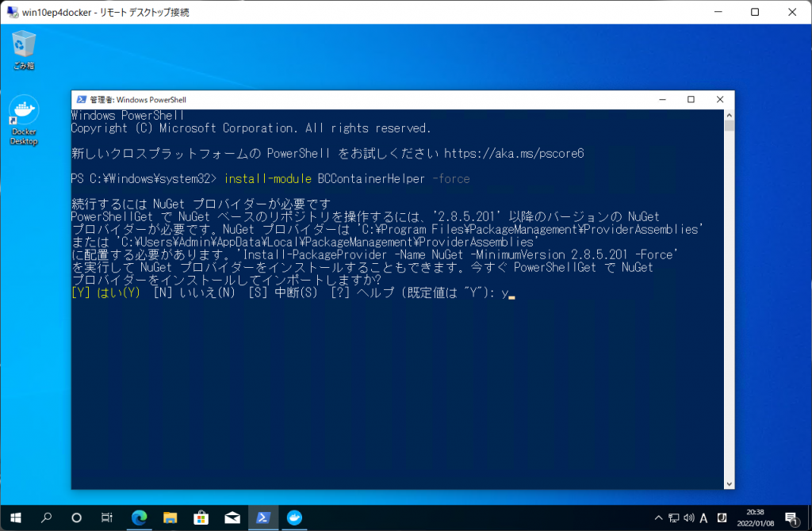
Task: Close the PowerShell window
Action: point(720,99)
